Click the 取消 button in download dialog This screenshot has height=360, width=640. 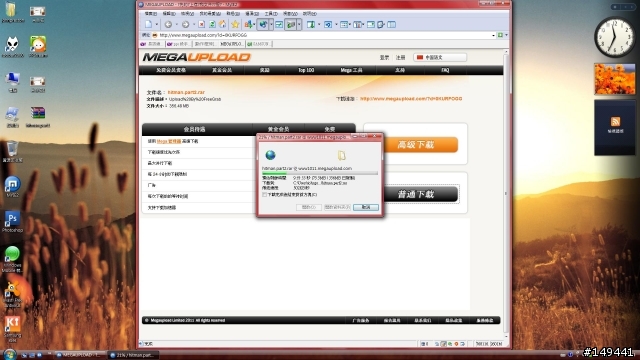[366, 207]
